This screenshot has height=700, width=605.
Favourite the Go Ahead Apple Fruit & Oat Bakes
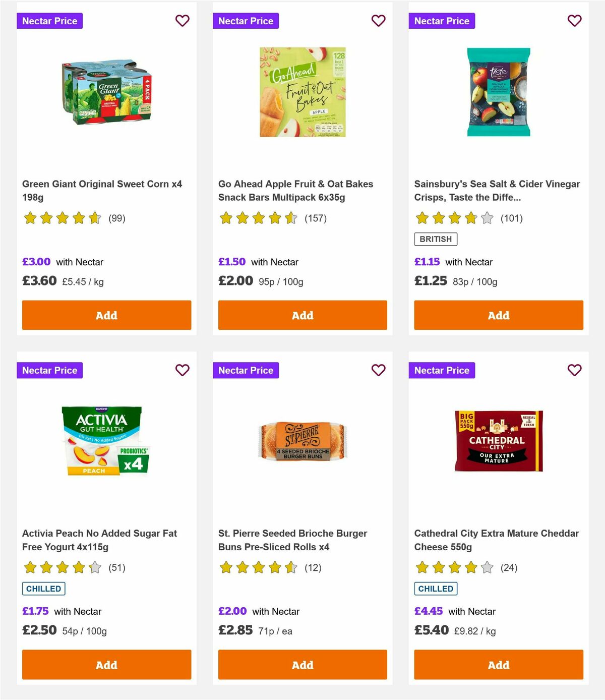[378, 21]
